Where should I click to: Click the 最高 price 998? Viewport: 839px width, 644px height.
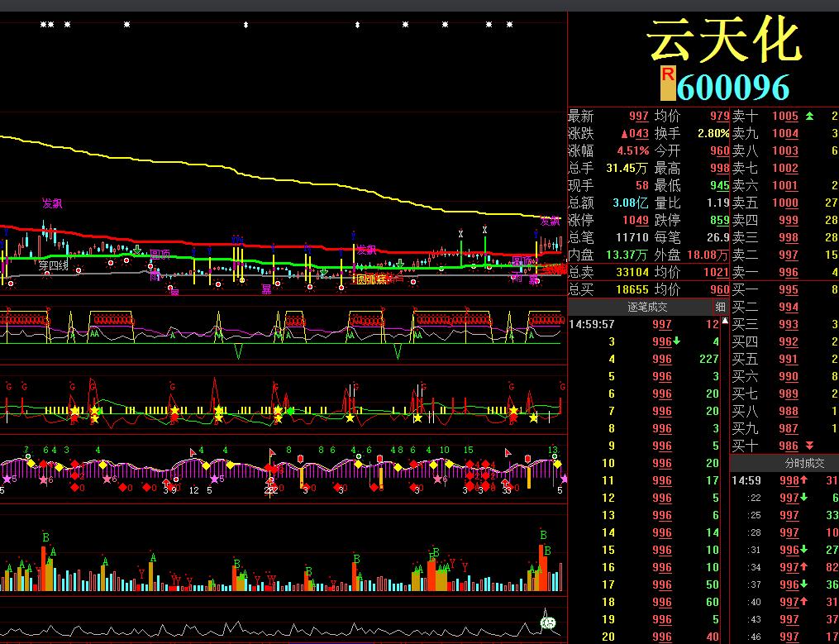[720, 168]
